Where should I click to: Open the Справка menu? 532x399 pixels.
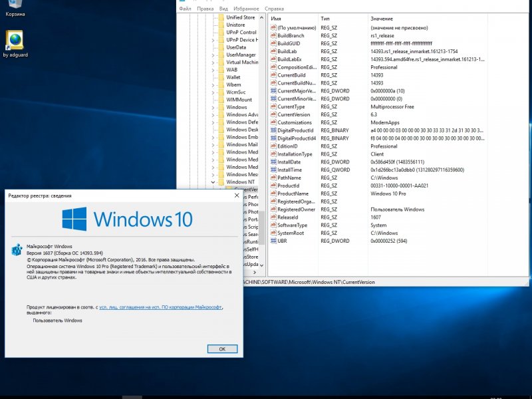pos(274,9)
